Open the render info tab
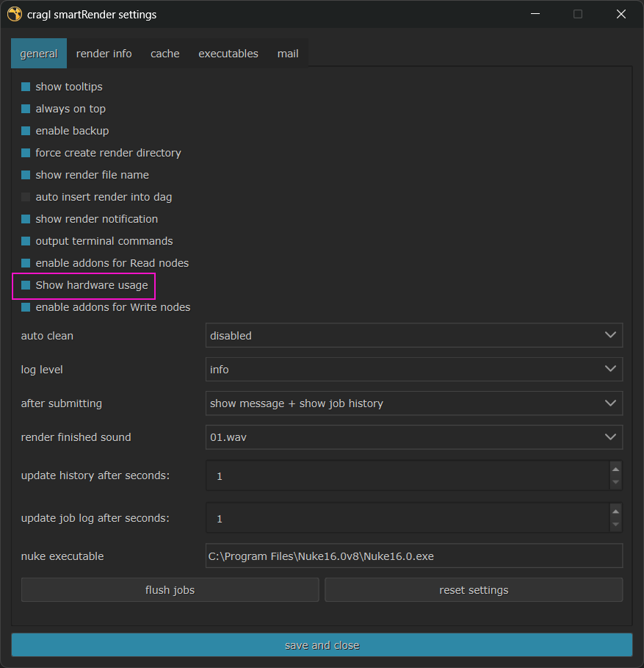 104,53
